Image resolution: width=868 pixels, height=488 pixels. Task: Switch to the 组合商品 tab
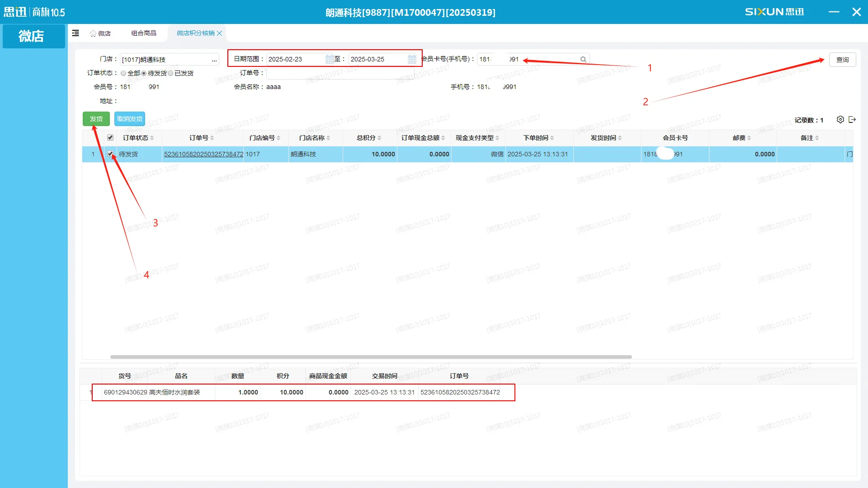coord(143,33)
